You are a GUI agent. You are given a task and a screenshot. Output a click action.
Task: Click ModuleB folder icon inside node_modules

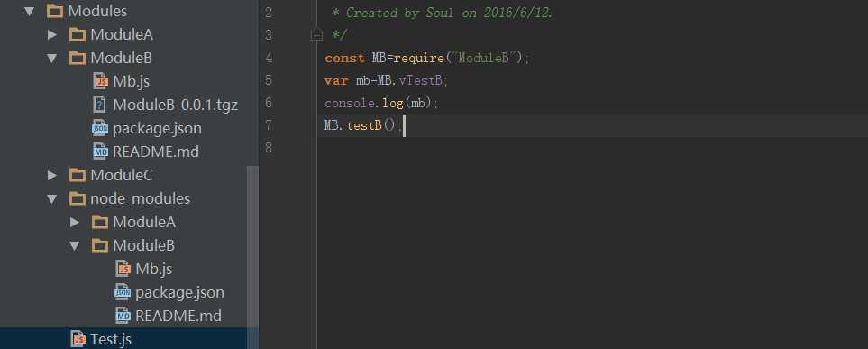(x=100, y=245)
